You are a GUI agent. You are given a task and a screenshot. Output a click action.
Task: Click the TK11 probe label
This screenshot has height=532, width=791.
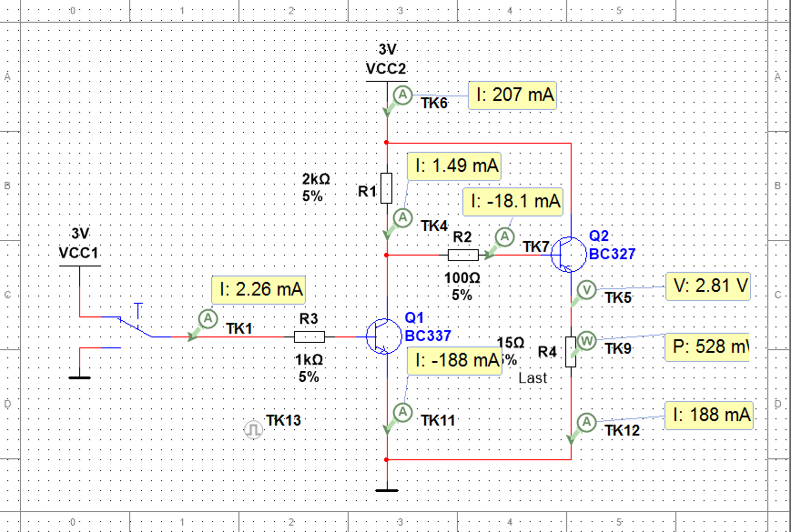438,420
